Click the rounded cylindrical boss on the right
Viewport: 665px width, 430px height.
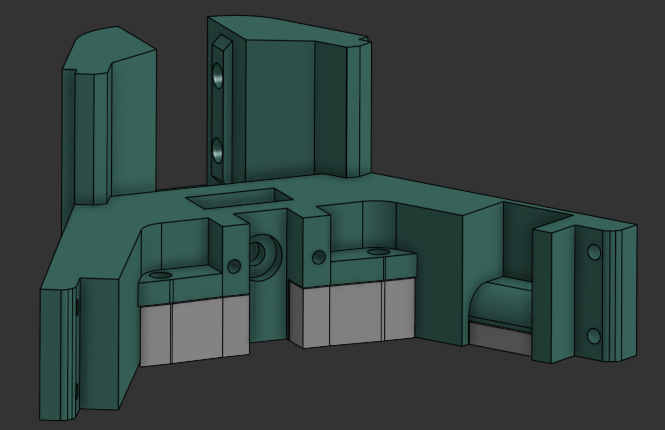503,300
